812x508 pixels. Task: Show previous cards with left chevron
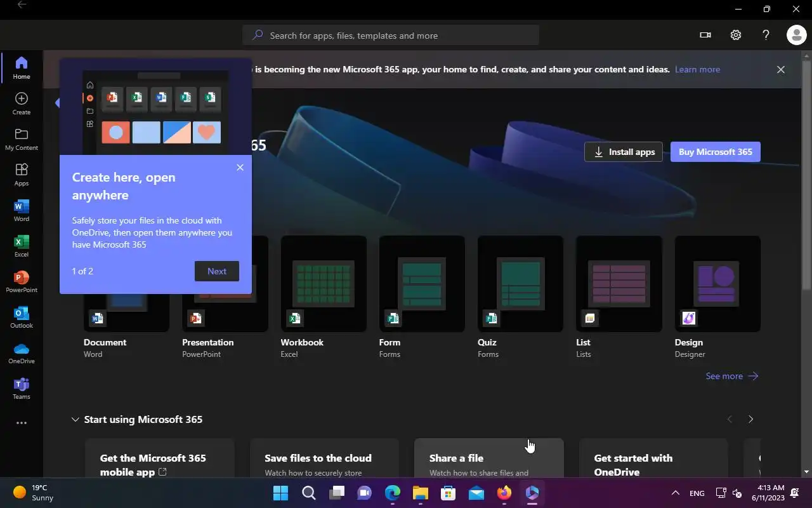730,419
